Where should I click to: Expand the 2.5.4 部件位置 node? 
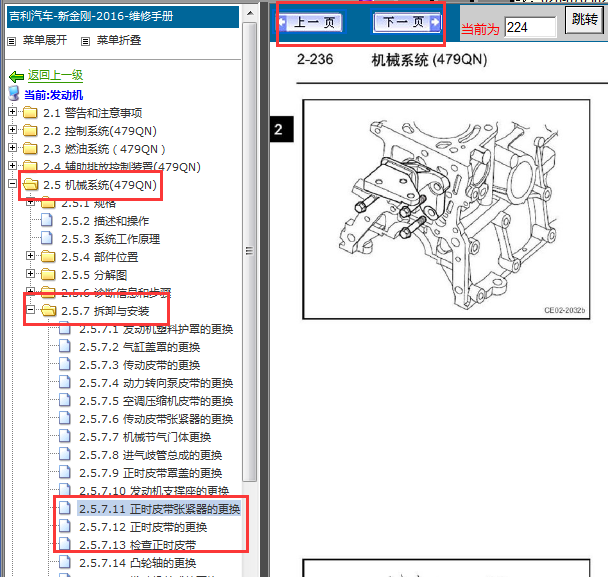click(x=30, y=256)
